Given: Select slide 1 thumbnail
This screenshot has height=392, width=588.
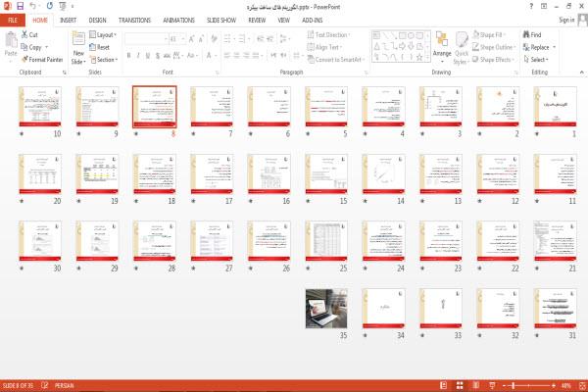Looking at the screenshot, I should [x=555, y=107].
